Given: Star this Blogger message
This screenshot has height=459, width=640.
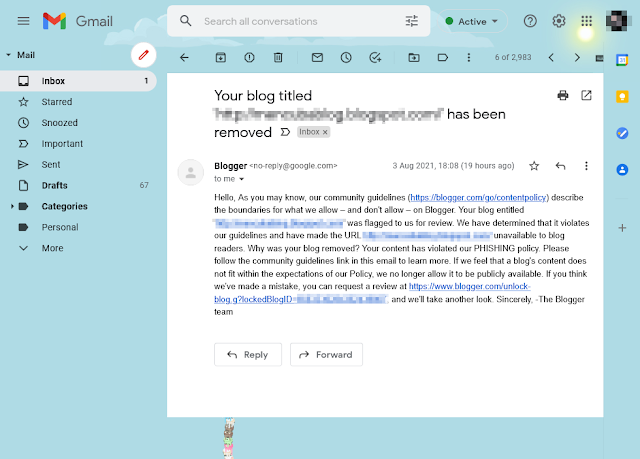Looking at the screenshot, I should click(x=534, y=166).
